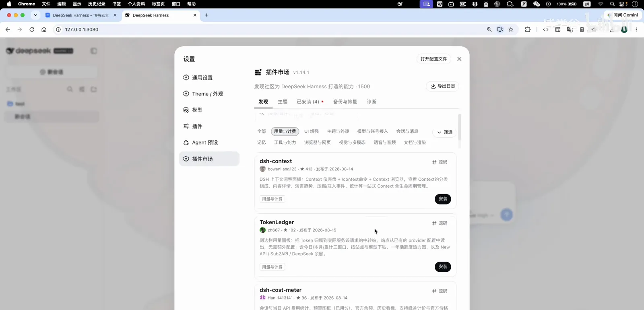The image size is (644, 310).
Task: Filter plugins by 语音与音频
Action: 385,143
